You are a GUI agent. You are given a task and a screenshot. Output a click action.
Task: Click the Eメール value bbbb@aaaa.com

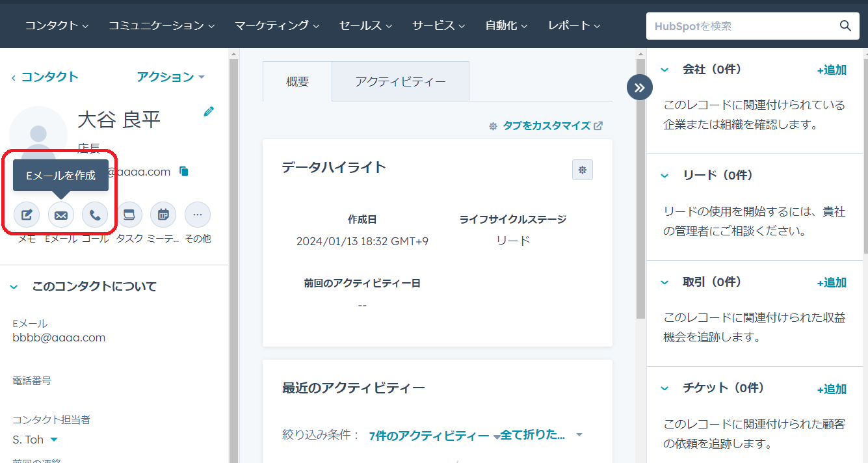point(59,337)
